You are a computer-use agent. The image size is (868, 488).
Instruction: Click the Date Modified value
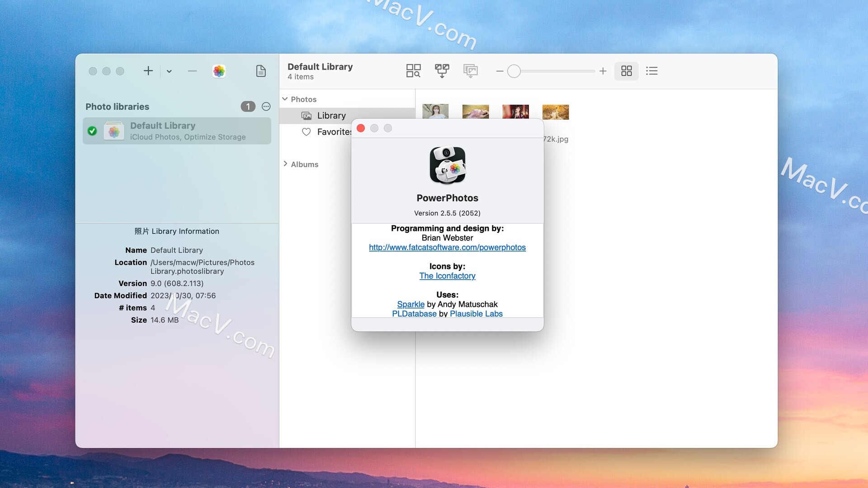click(183, 296)
